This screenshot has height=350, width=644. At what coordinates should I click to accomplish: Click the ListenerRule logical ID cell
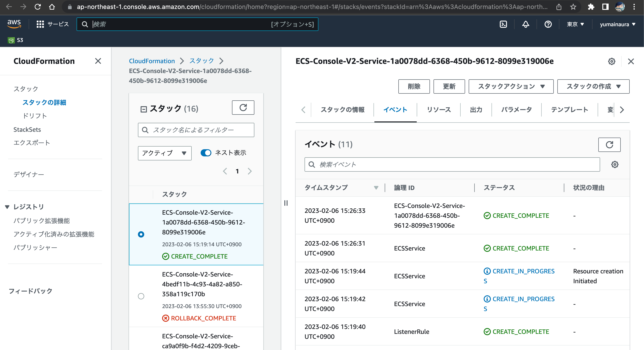pos(412,332)
